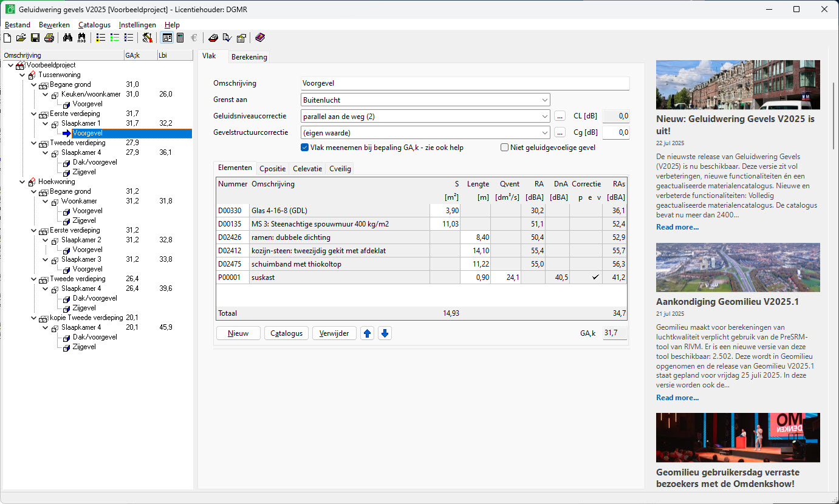This screenshot has width=839, height=504.
Task: Click the New file toolbar icon
Action: [x=7, y=38]
